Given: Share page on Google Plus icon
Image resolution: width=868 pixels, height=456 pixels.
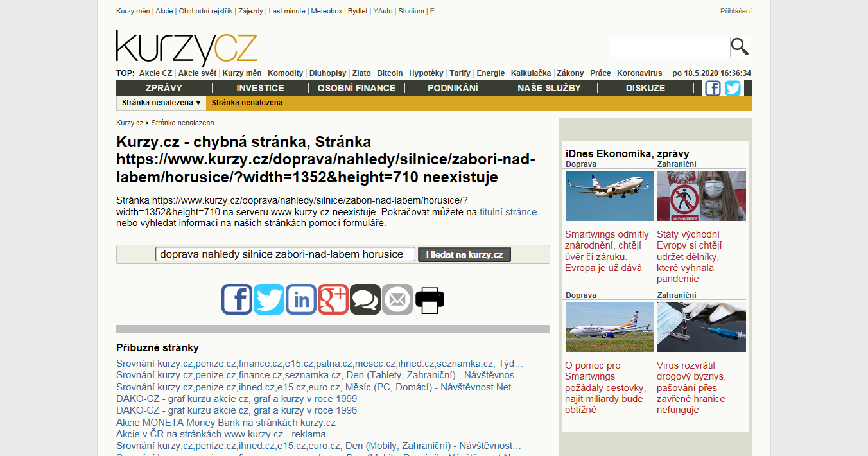Looking at the screenshot, I should click(x=333, y=299).
